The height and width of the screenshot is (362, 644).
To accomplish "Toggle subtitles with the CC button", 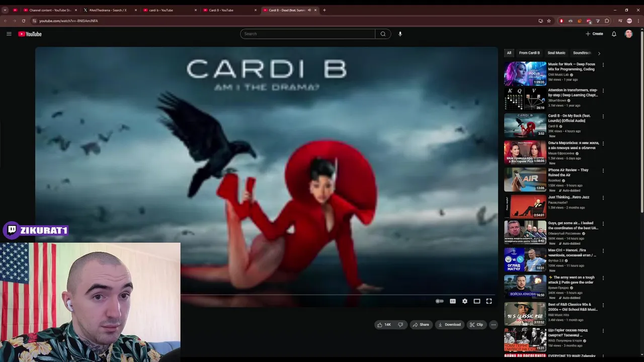I will [453, 301].
